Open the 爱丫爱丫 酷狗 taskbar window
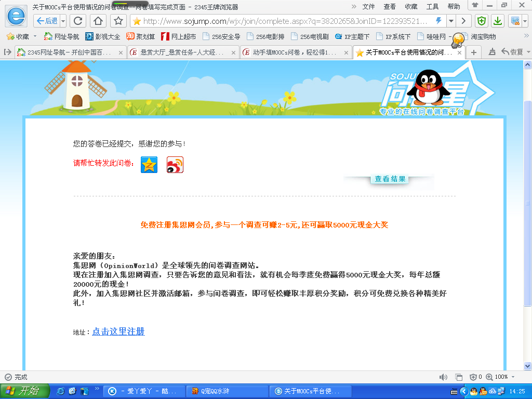 144,391
